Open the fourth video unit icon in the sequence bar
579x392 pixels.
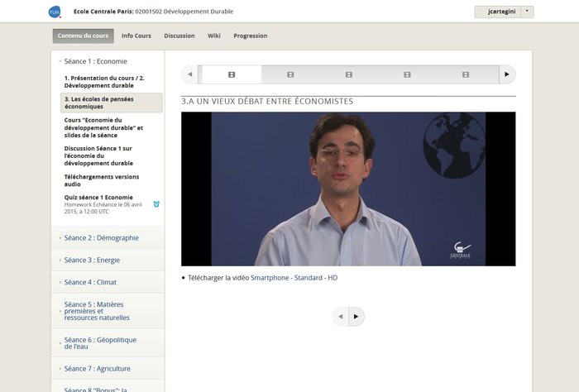407,74
